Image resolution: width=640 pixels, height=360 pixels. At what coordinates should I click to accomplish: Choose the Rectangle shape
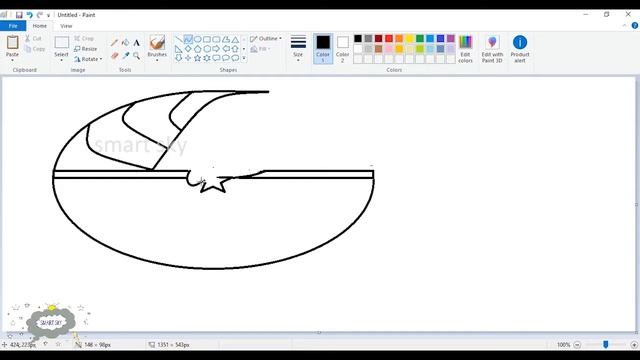[207, 40]
